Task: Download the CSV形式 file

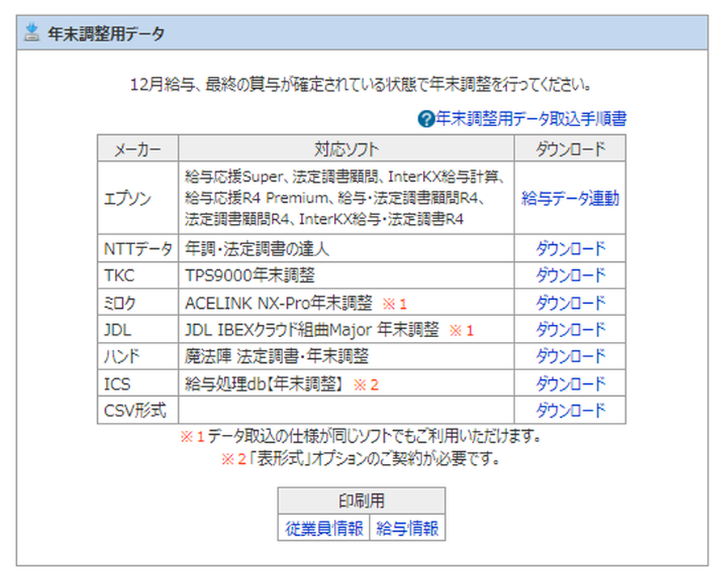Action: tap(570, 411)
